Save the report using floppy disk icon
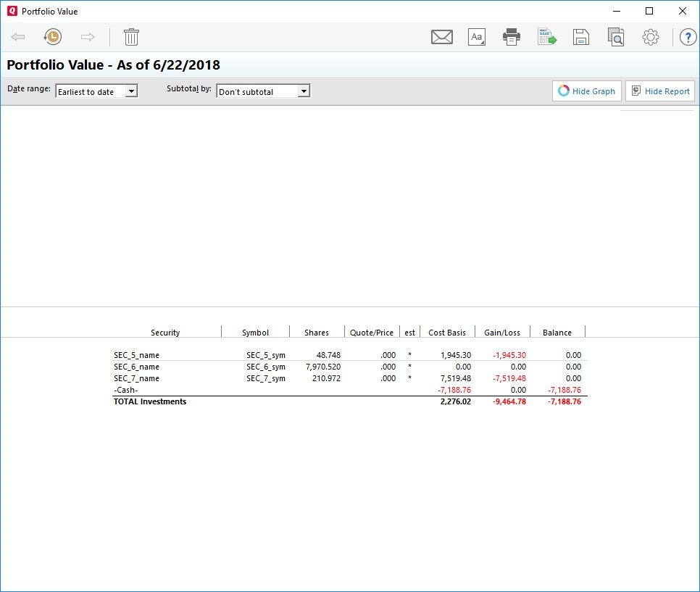The image size is (700, 592). coord(580,37)
